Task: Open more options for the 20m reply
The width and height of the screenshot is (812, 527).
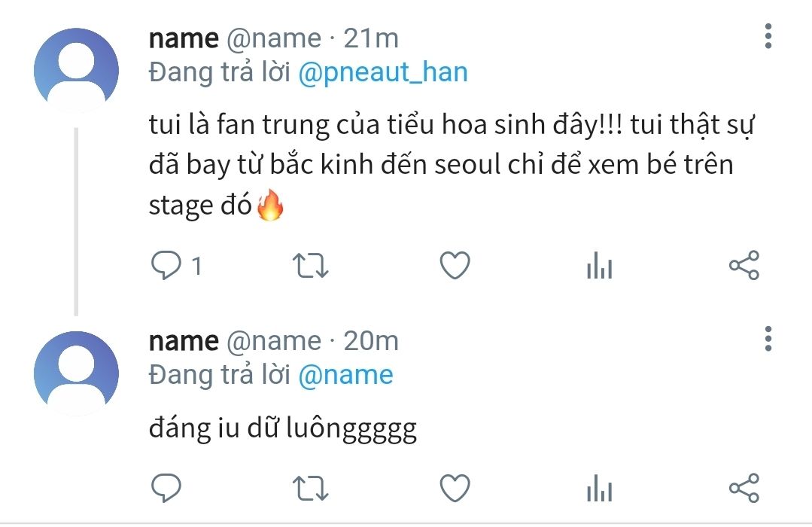Action: 768,340
